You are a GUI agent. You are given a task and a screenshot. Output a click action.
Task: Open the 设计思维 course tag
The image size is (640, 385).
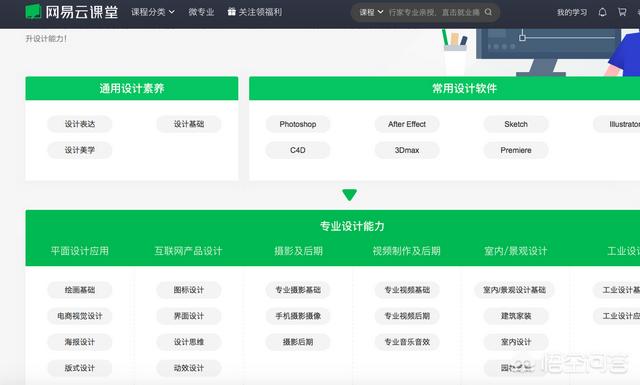coord(189,342)
